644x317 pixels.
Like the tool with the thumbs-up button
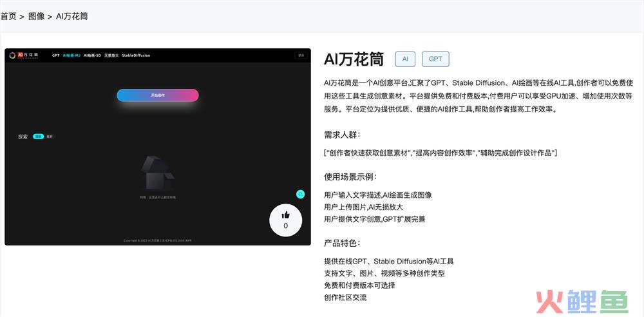[x=285, y=220]
